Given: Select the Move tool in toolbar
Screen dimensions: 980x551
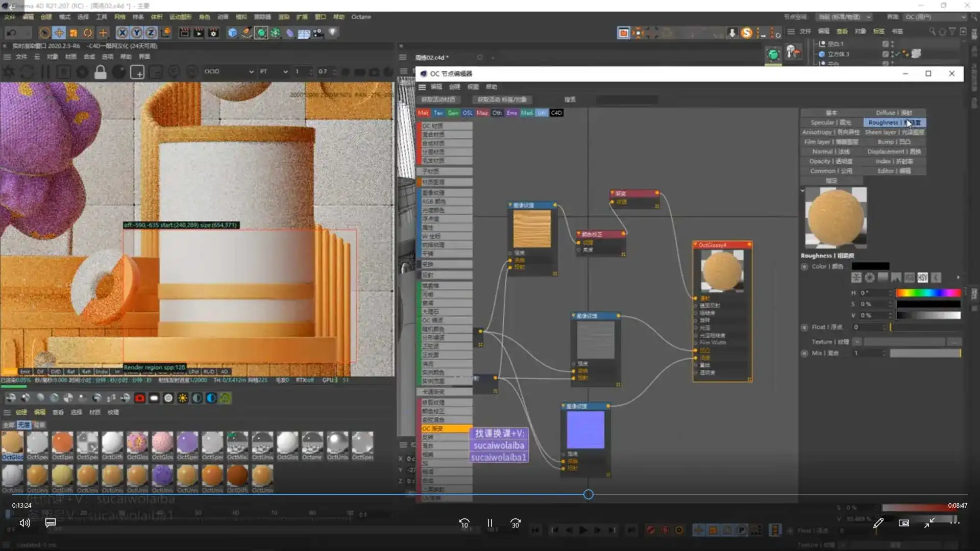Looking at the screenshot, I should tap(59, 33).
